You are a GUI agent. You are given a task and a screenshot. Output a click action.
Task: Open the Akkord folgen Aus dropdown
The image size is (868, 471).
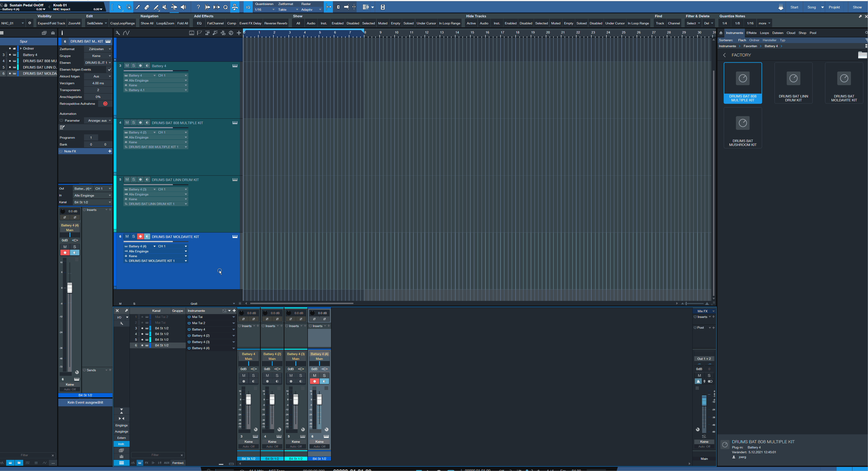98,77
